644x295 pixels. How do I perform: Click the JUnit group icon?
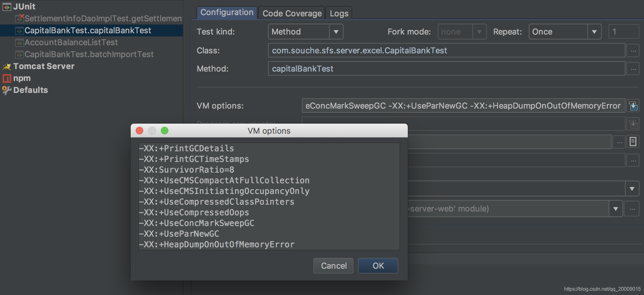(x=7, y=7)
